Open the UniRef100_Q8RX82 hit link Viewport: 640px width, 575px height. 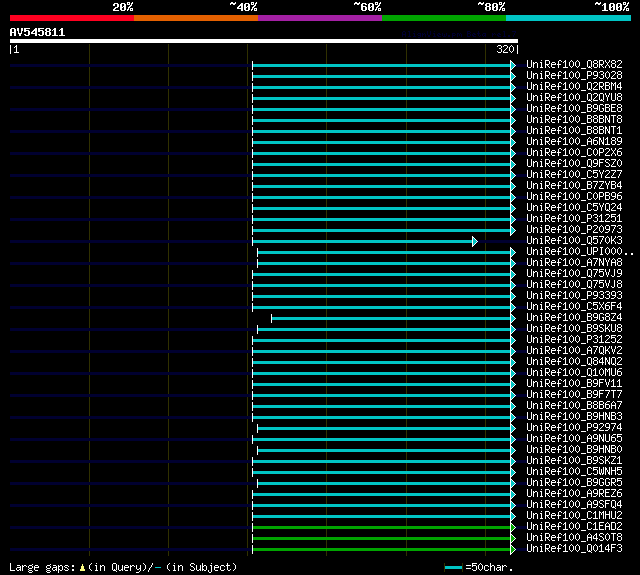tap(574, 64)
